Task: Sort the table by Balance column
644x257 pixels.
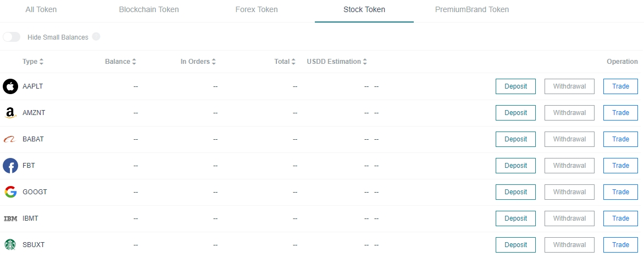Action: pos(120,62)
